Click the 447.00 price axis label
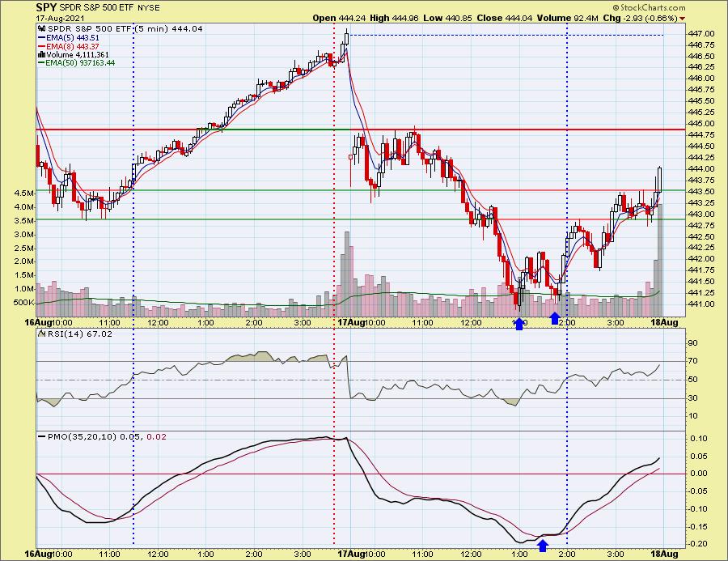The image size is (728, 561). (x=702, y=34)
